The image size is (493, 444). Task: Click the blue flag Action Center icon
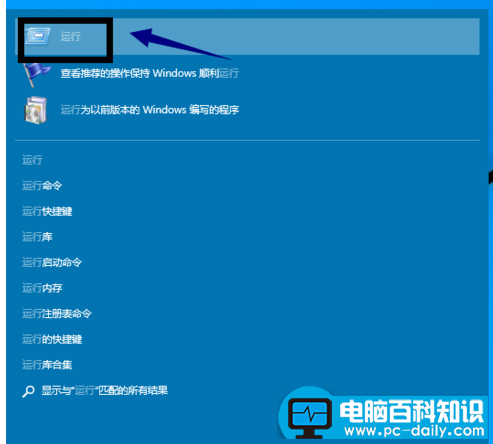coord(36,74)
